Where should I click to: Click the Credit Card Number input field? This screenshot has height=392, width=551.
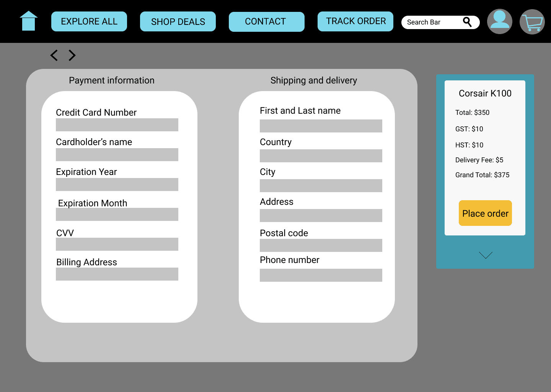(x=117, y=125)
